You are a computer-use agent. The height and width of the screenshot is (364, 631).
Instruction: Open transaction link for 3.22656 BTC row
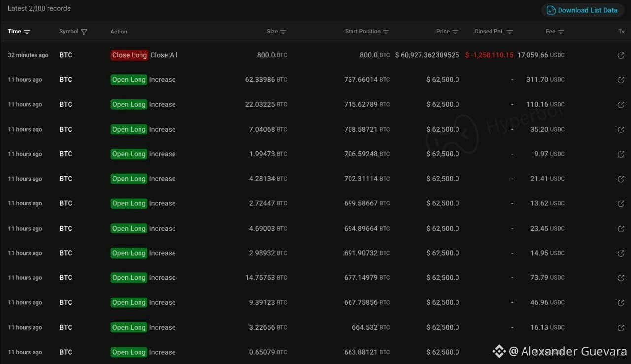coord(621,328)
